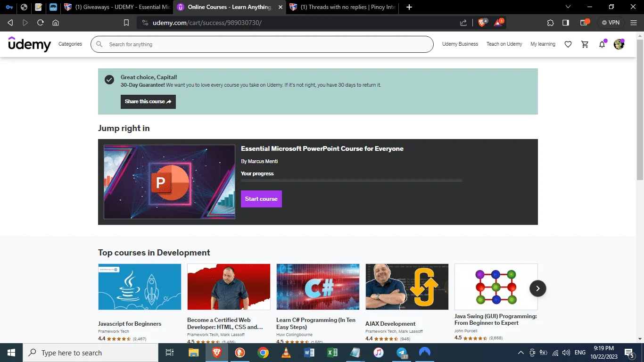Open iTunes from the taskbar

[x=378, y=353]
